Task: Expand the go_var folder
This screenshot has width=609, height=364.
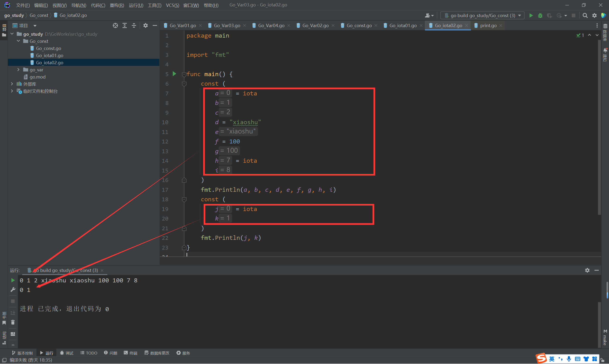Action: tap(18, 70)
